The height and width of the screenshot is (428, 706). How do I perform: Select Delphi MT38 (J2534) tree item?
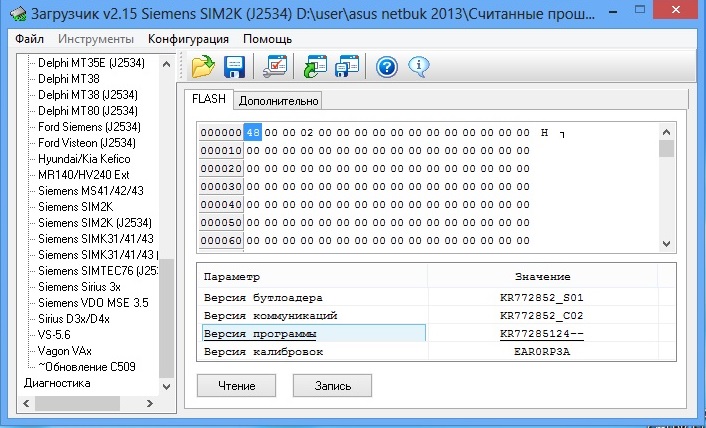tap(88, 95)
